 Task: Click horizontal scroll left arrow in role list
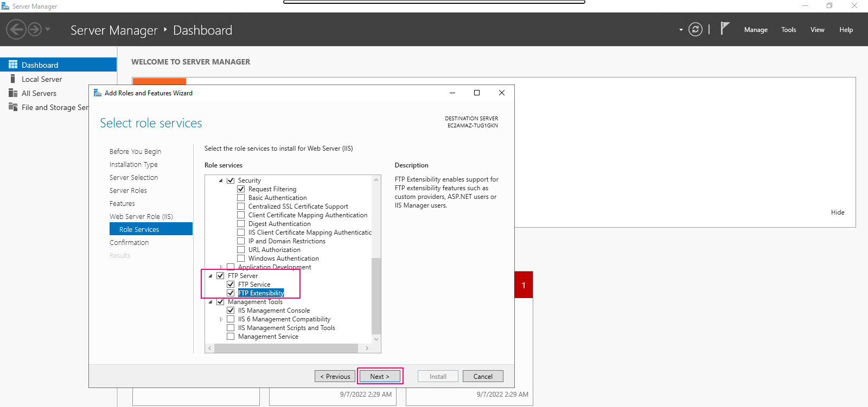pos(210,348)
